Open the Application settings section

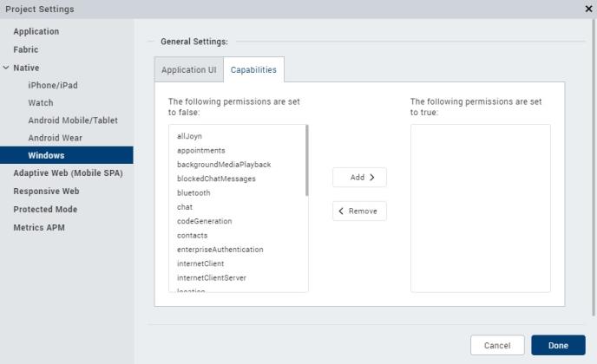click(x=36, y=32)
